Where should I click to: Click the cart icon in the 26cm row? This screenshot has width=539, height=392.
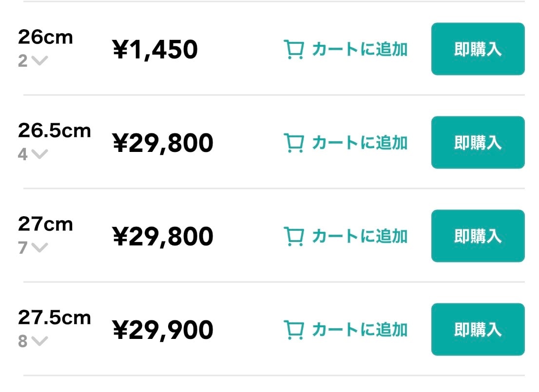(x=294, y=50)
